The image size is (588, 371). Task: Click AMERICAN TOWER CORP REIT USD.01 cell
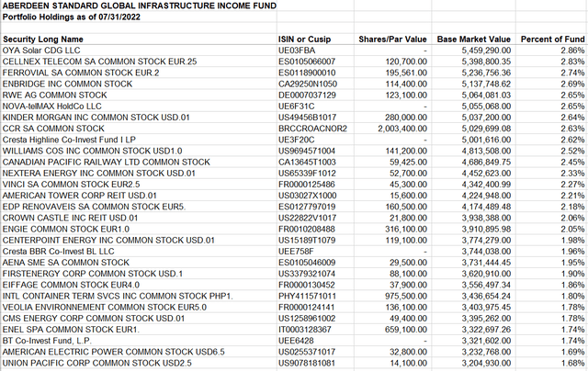pos(80,196)
